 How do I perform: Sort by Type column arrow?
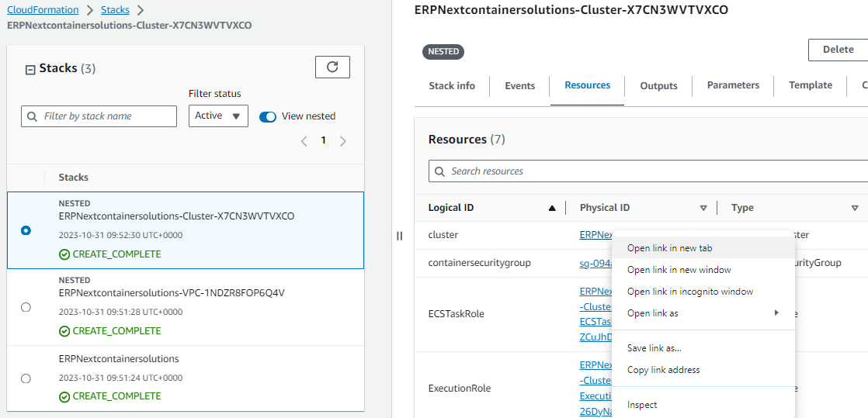pos(855,209)
